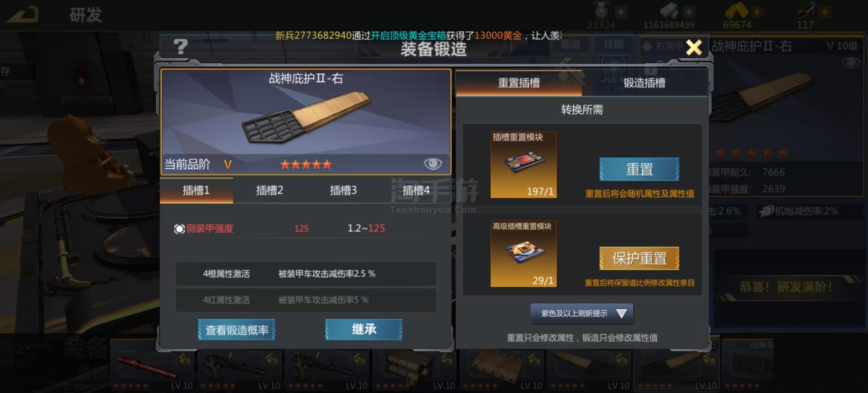Image resolution: width=868 pixels, height=393 pixels.
Task: Tap the 侧装甲强度 attribute hexagon icon
Action: tap(179, 229)
